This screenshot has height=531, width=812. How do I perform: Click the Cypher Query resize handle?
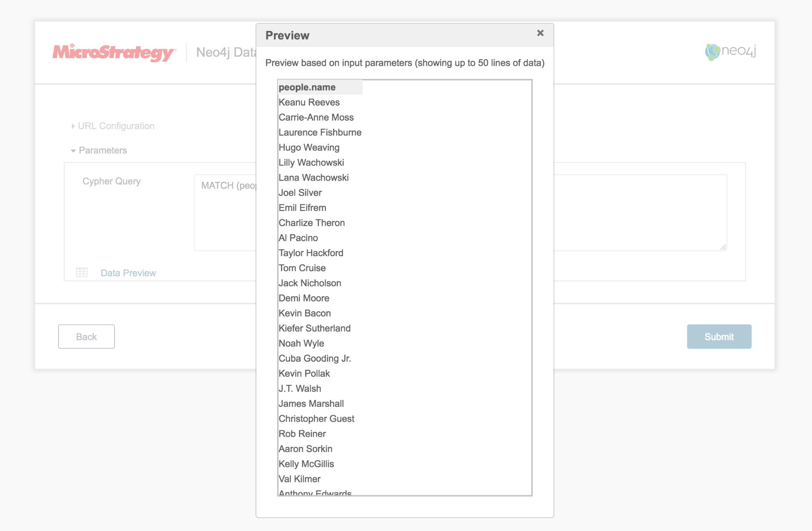(x=723, y=247)
